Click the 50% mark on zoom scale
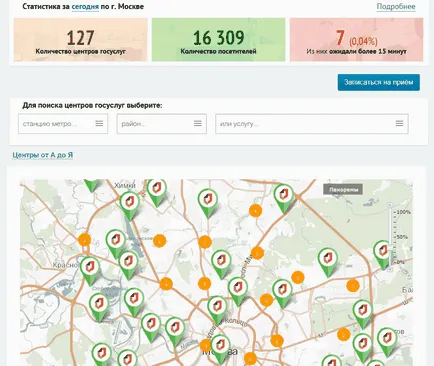The height and width of the screenshot is (366, 434). coord(402,237)
